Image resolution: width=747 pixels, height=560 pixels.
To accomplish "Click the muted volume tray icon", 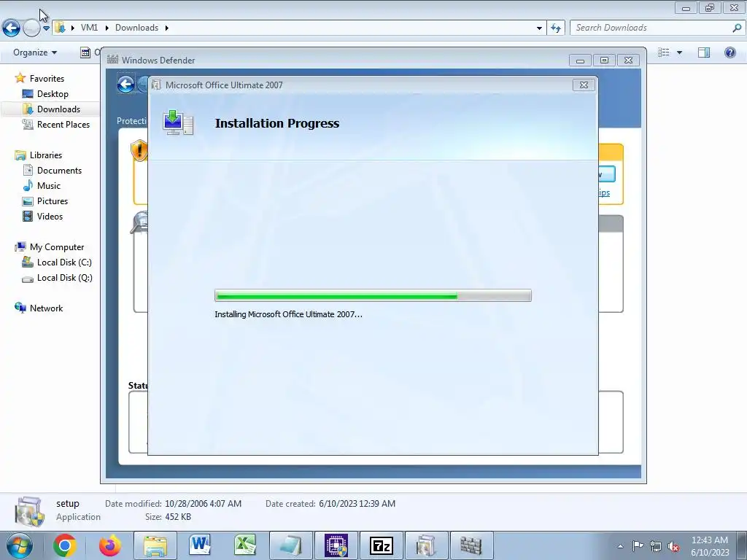I will pos(673,546).
